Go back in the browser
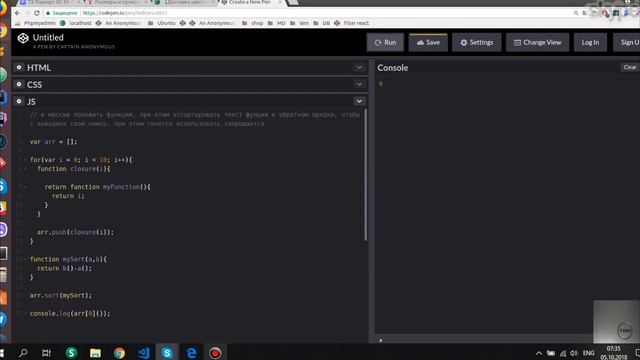 [18, 13]
